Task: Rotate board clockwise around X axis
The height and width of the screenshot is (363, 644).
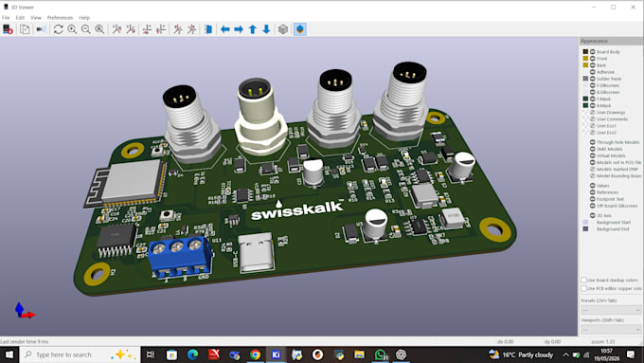Action: tap(116, 29)
